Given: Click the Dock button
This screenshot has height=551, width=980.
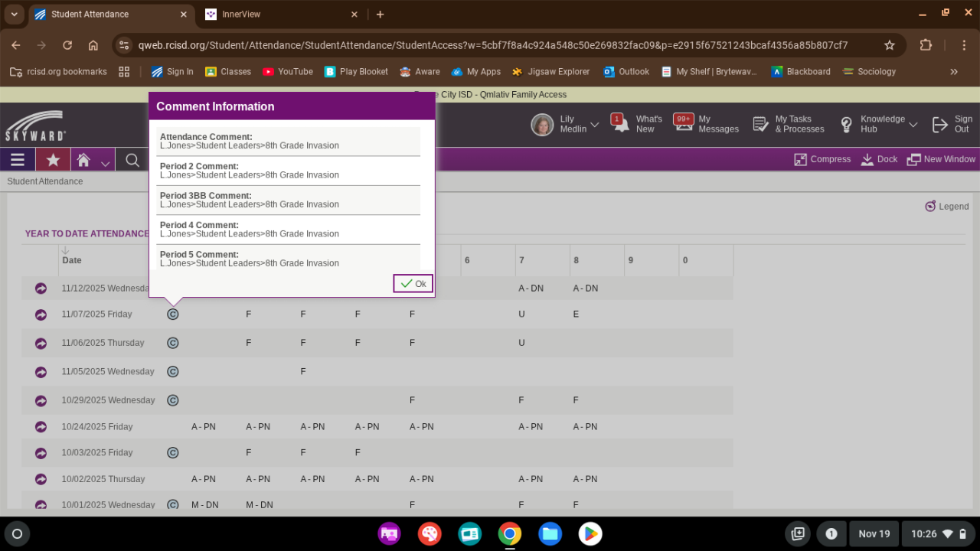Looking at the screenshot, I should 879,159.
